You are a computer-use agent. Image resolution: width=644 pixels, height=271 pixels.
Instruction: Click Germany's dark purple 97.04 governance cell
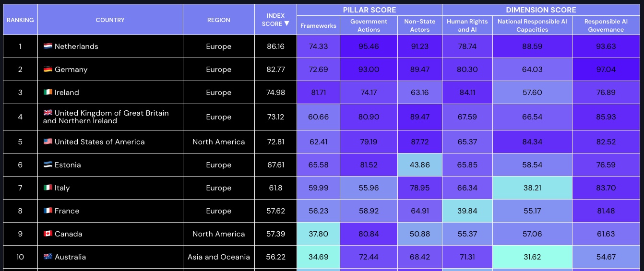pos(606,70)
